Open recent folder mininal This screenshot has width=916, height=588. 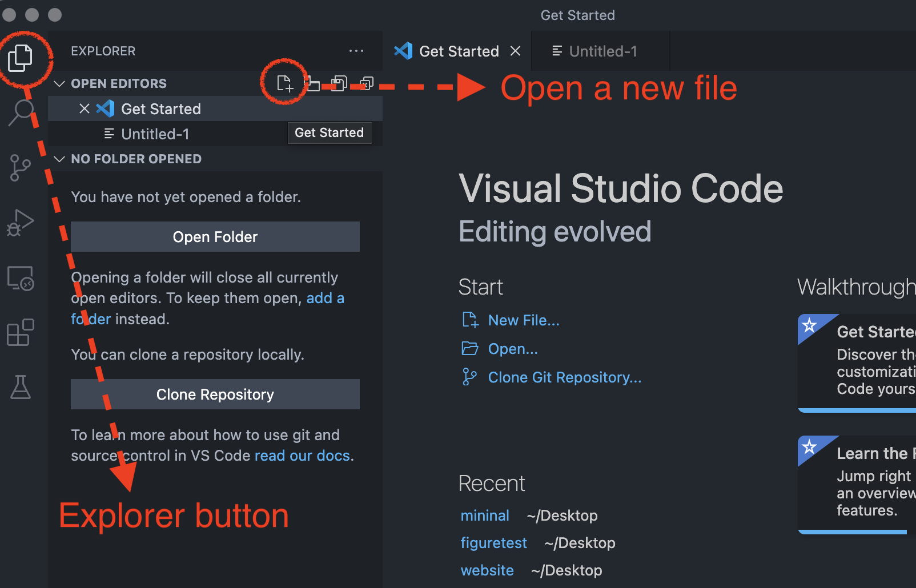tap(485, 515)
